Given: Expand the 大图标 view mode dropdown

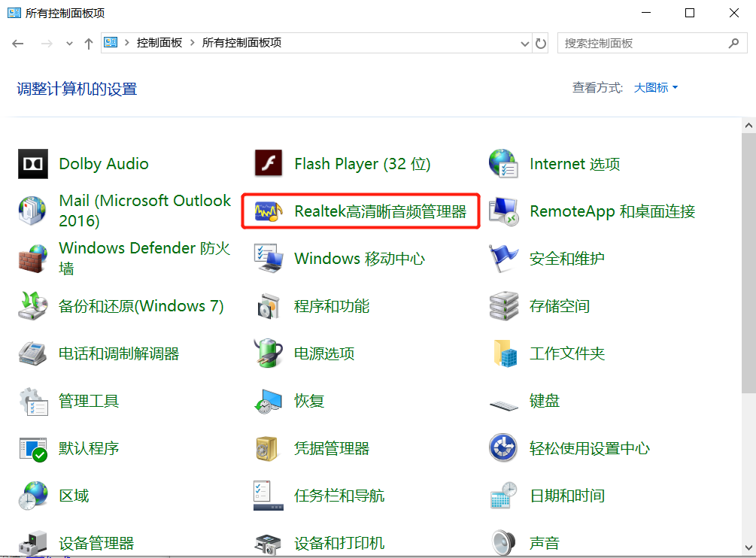Looking at the screenshot, I should click(x=655, y=88).
